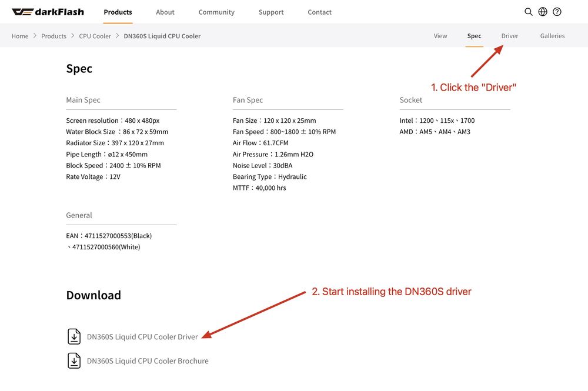Click the DN360S Brochure download icon
588x391 pixels.
[x=74, y=360]
